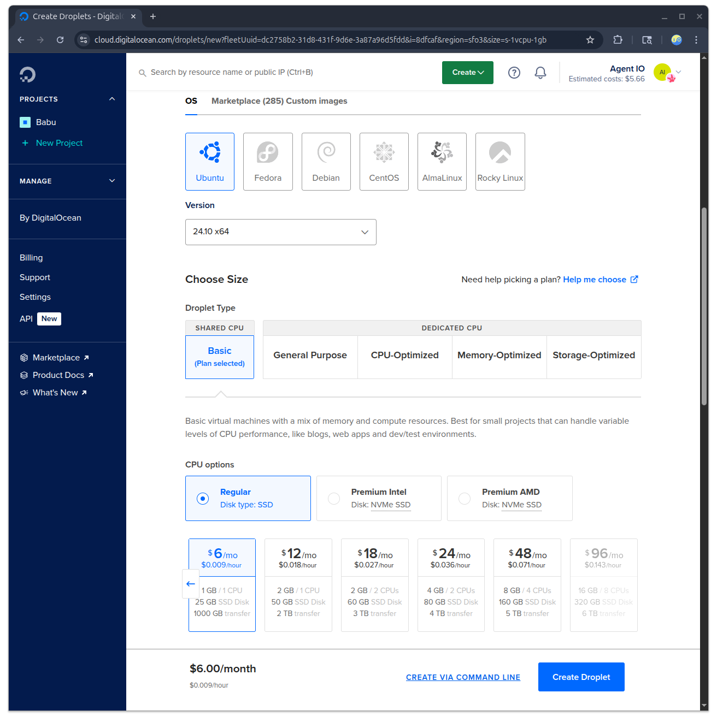Open the help question mark icon
Image resolution: width=717 pixels, height=728 pixels.
514,73
